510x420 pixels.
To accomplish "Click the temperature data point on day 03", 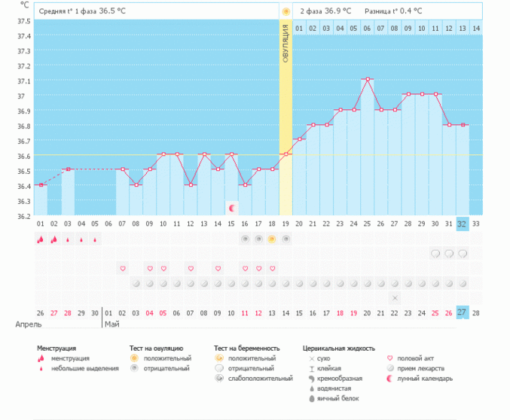I will pos(68,169).
